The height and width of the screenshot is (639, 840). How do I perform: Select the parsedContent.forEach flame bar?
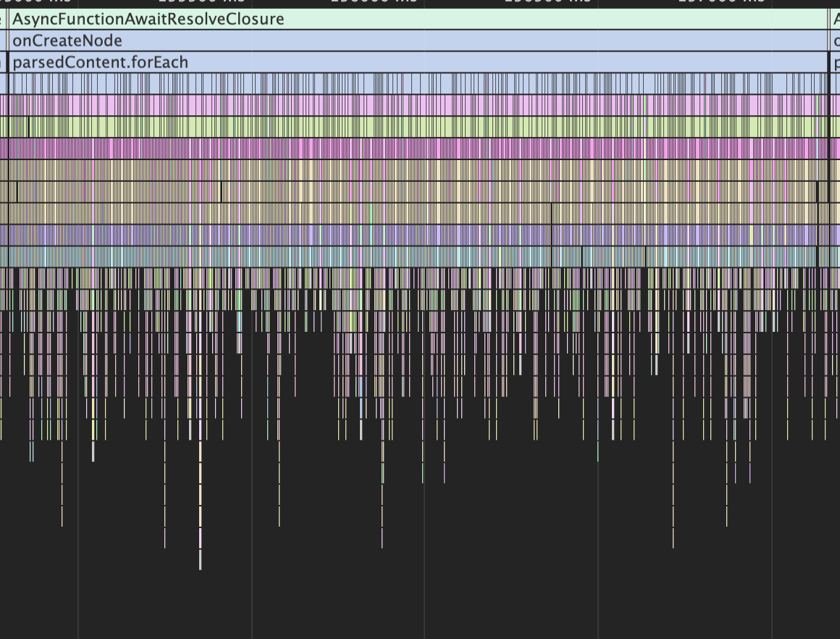[419, 62]
